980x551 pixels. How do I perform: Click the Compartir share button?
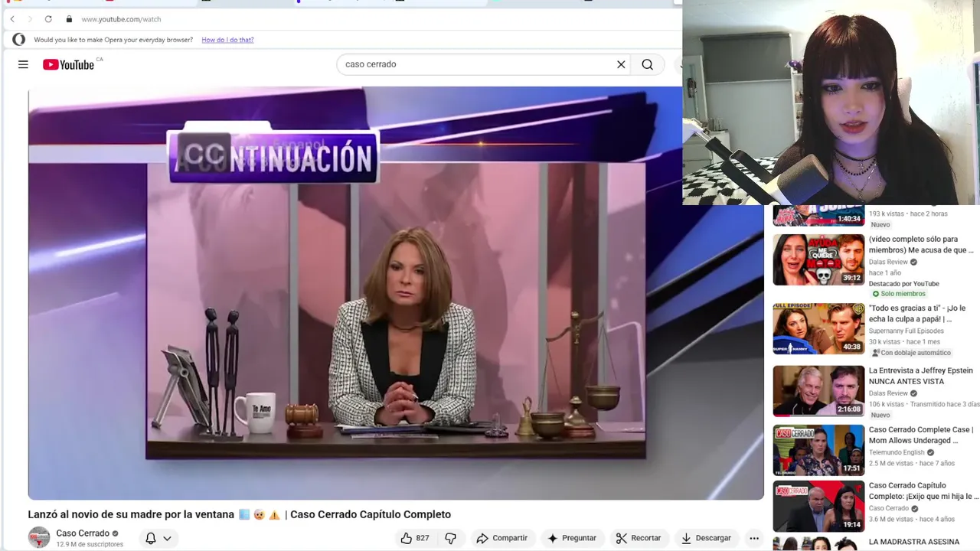[501, 538]
